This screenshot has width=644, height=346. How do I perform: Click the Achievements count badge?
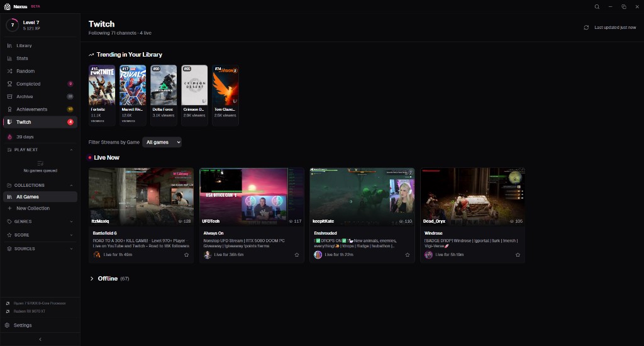70,109
